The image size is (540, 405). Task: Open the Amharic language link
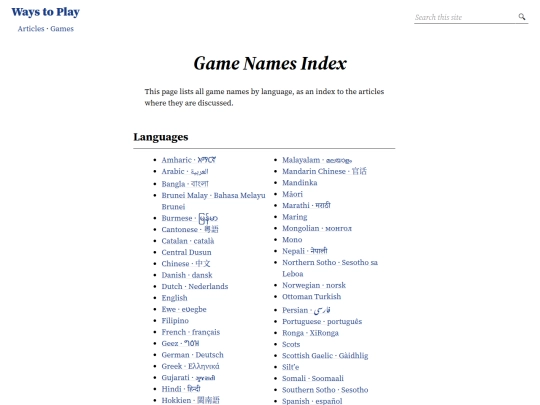tap(189, 160)
